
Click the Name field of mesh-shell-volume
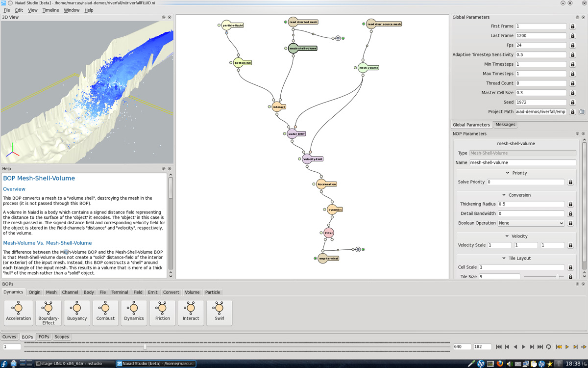point(522,162)
